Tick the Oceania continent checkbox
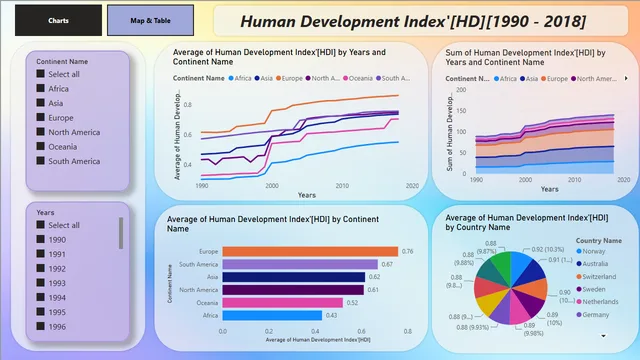Image resolution: width=640 pixels, height=360 pixels. click(40, 146)
